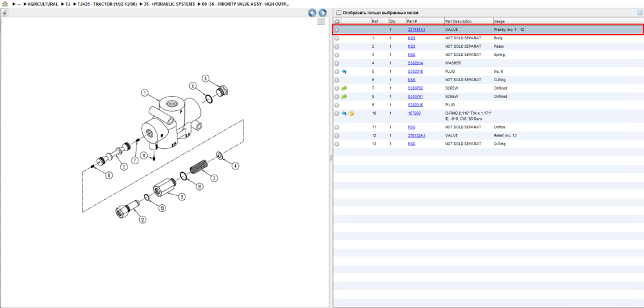Select callout 8 on the diagram

tap(109, 175)
